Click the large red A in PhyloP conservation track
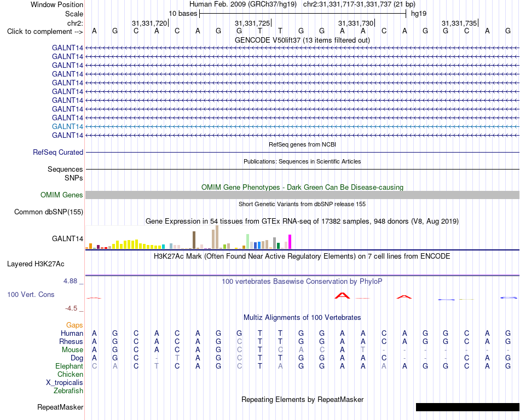The height and width of the screenshot is (420, 520). point(342,295)
